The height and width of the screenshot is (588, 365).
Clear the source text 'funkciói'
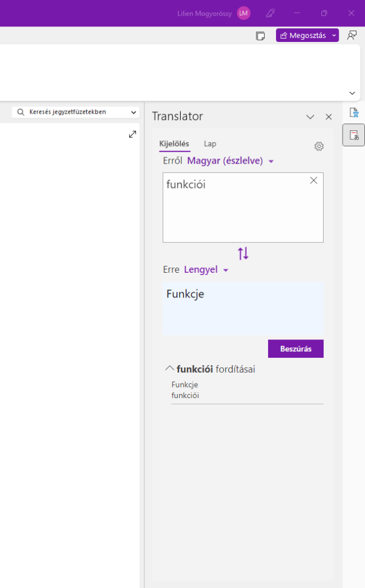click(x=313, y=180)
